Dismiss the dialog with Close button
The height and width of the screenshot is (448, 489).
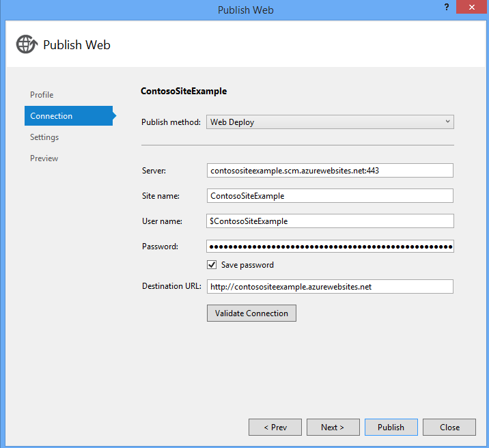[x=449, y=427]
